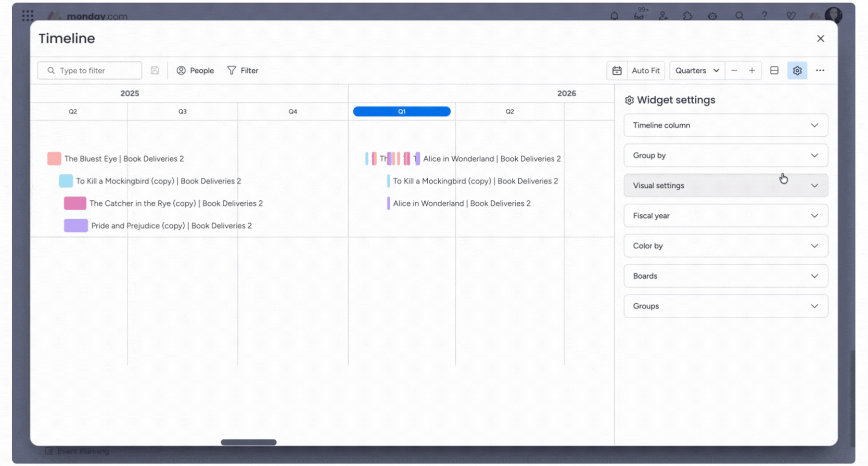868x466 pixels.
Task: Click the save filter view icon
Action: tap(155, 71)
